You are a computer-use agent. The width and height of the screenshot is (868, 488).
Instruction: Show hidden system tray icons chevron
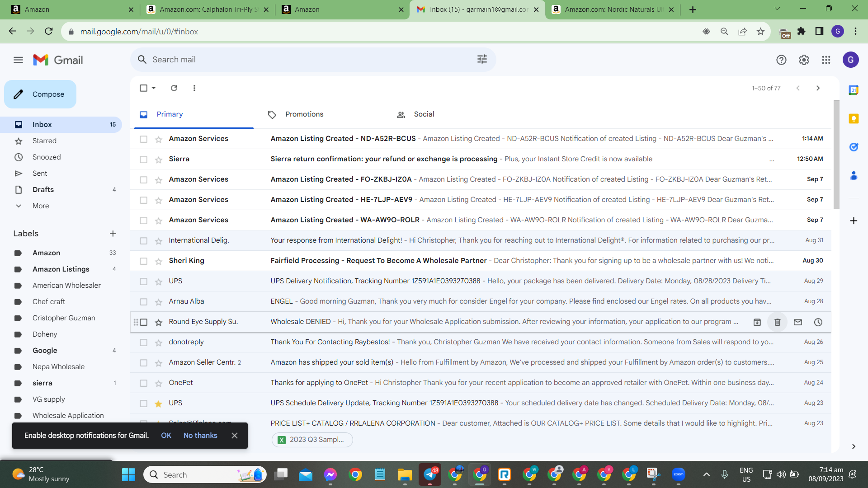click(707, 474)
